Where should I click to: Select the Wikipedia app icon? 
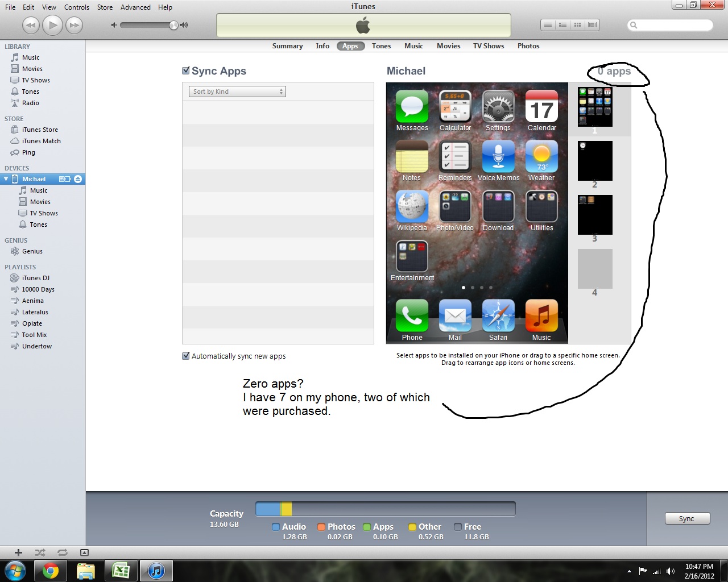click(412, 206)
